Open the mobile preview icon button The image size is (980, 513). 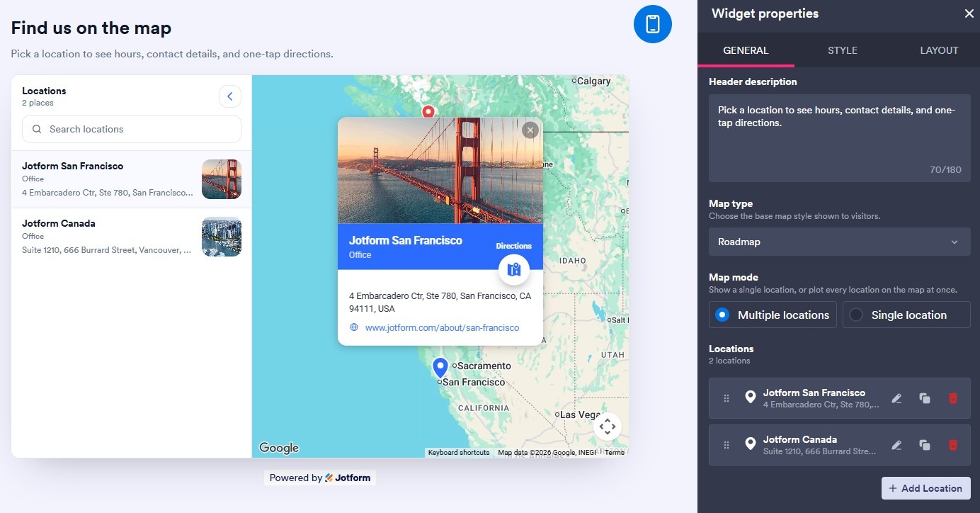click(652, 24)
